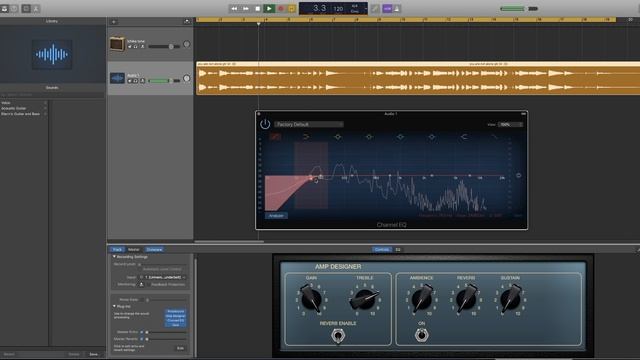Toggle the purple Count-in button
Viewport: 640px width, 360px height.
tap(387, 9)
